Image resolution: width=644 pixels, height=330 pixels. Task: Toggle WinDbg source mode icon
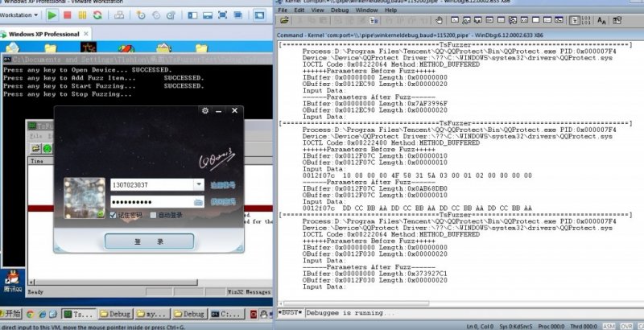(x=575, y=20)
